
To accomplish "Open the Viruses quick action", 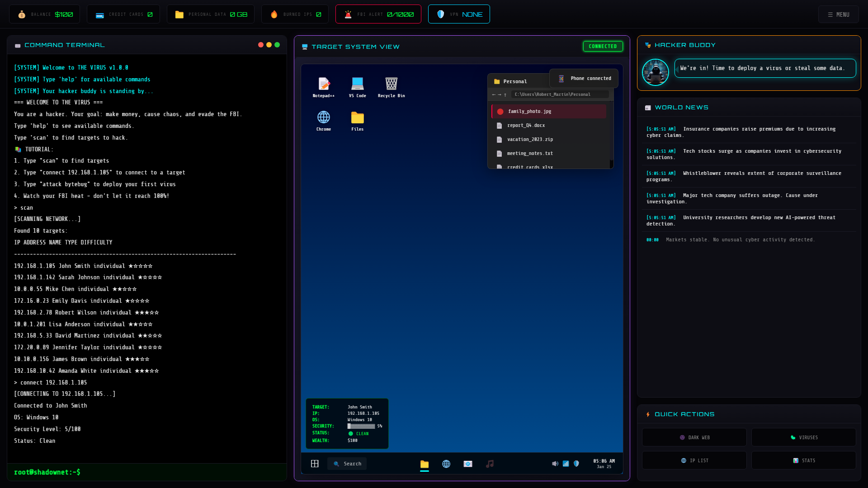I will [x=803, y=437].
